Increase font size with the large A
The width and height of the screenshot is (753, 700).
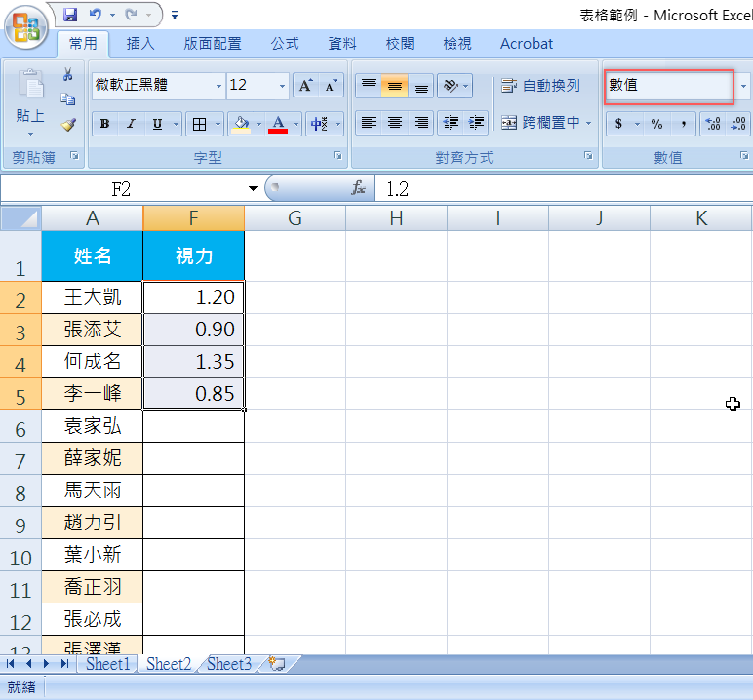[305, 86]
